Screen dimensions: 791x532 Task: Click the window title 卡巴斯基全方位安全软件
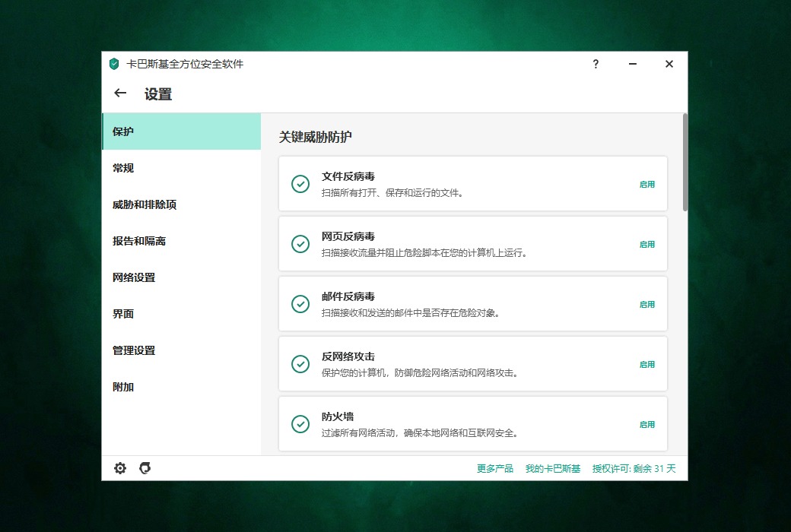point(185,64)
